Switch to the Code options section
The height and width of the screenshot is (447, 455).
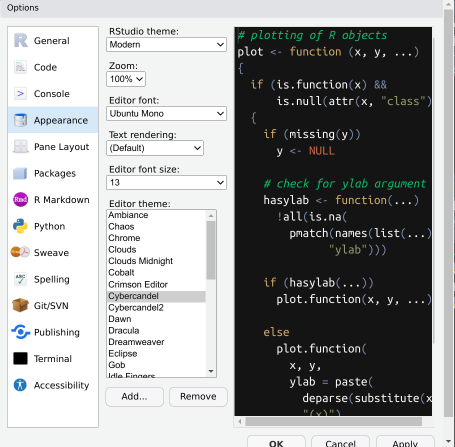pyautogui.click(x=53, y=67)
